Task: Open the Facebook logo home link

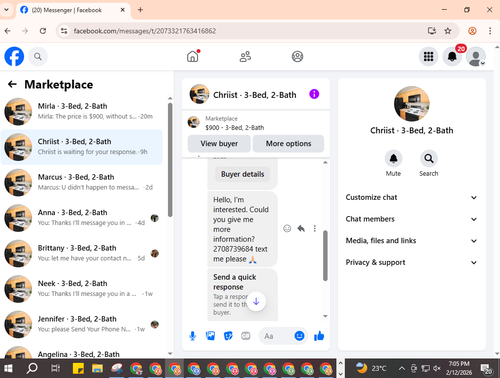Action: coord(14,56)
